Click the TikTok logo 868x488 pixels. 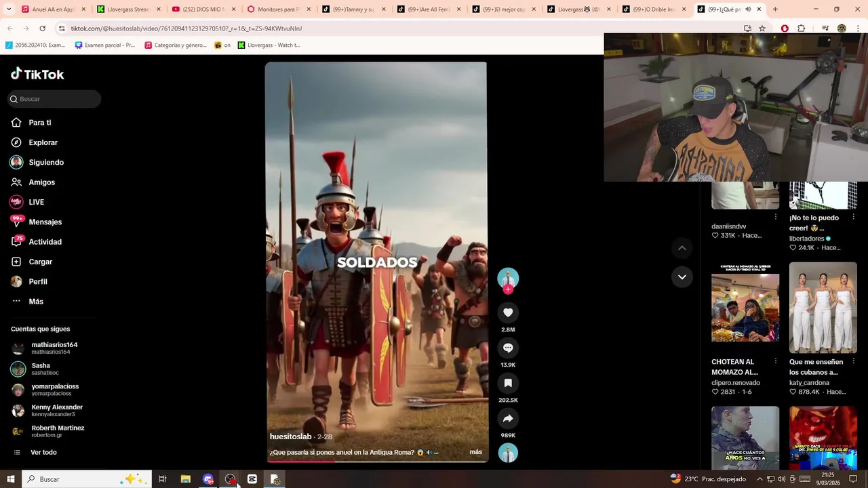click(x=37, y=74)
